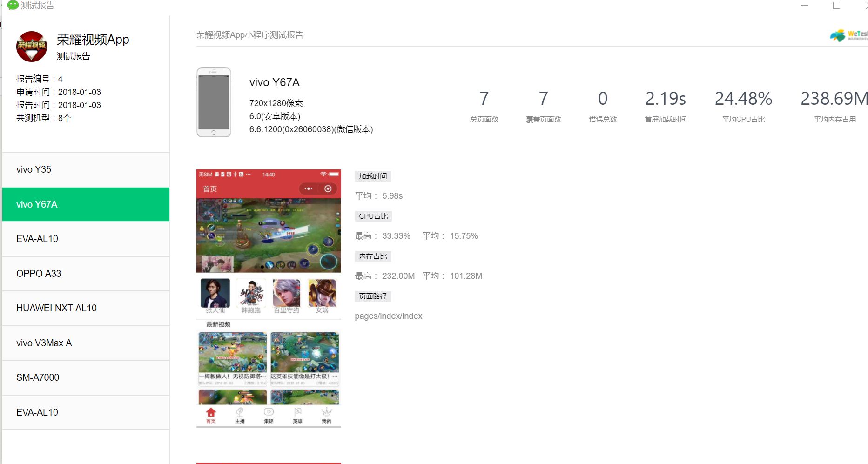
Task: Click the average load time 5.98s
Action: click(392, 196)
